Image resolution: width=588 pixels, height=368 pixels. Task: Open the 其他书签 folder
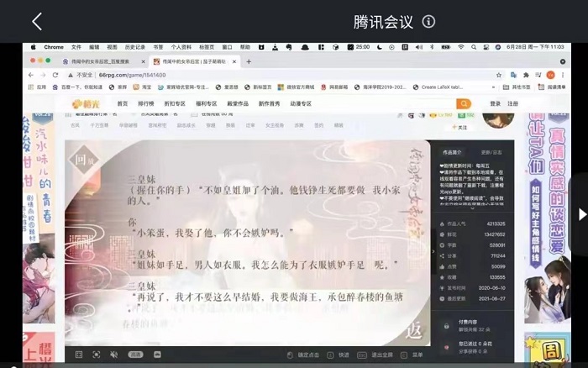[517, 87]
